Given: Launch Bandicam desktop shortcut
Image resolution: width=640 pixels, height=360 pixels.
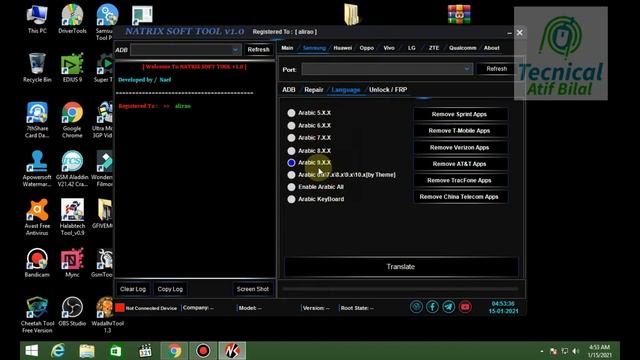Looking at the screenshot, I should (x=37, y=262).
